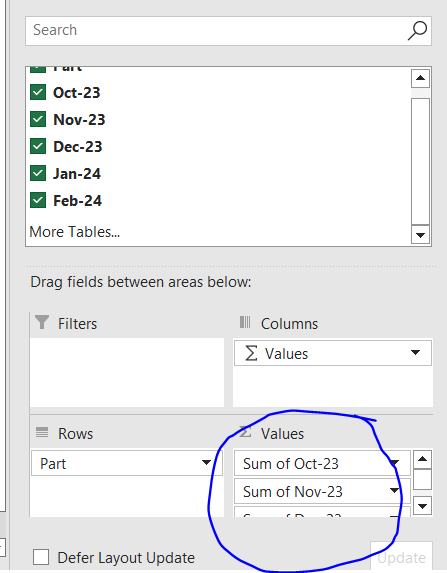Screen dimensions: 447x573
Task: Open Sum of Nov-23 field dropdown
Action: pos(394,490)
